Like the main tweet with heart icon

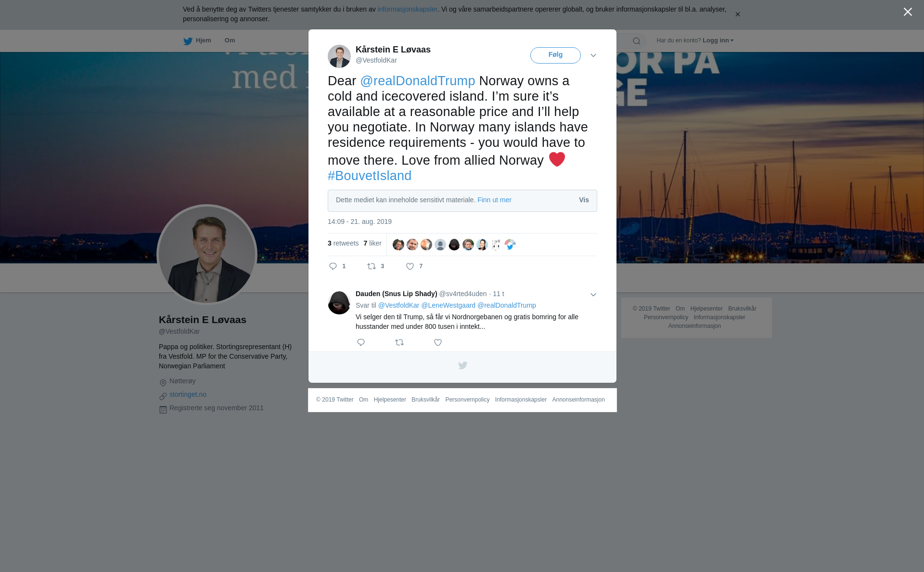point(410,266)
